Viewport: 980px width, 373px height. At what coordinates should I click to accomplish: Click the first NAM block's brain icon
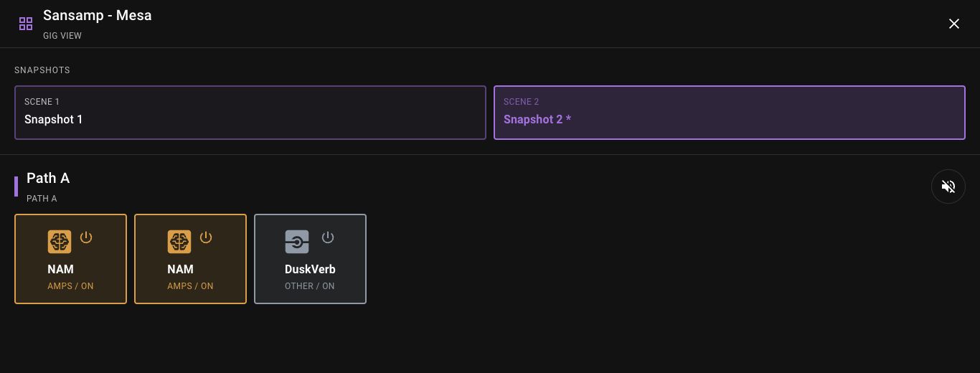tap(60, 242)
